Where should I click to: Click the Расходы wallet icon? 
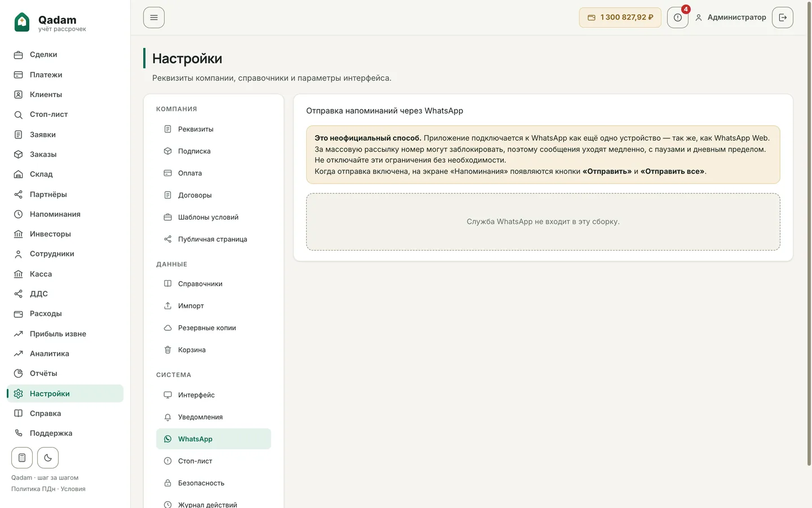coord(19,314)
